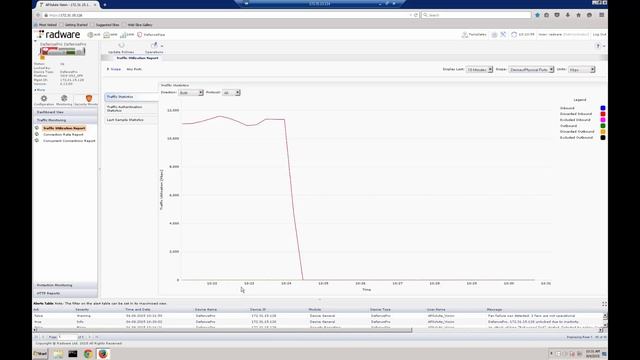Image resolution: width=640 pixels, height=360 pixels.
Task: Click the magenta Excluded Inbound legend swatch
Action: click(602, 120)
